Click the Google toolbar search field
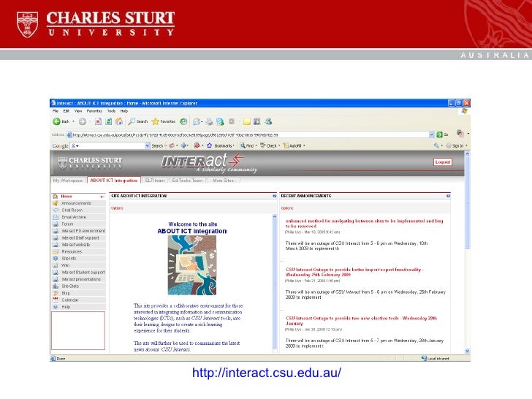The height and width of the screenshot is (399, 532). (110, 145)
